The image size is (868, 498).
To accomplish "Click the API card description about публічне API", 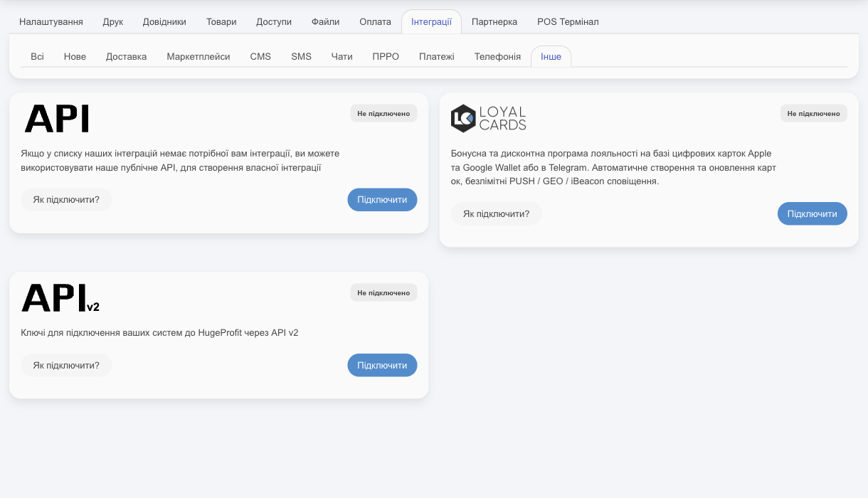I will click(x=181, y=161).
